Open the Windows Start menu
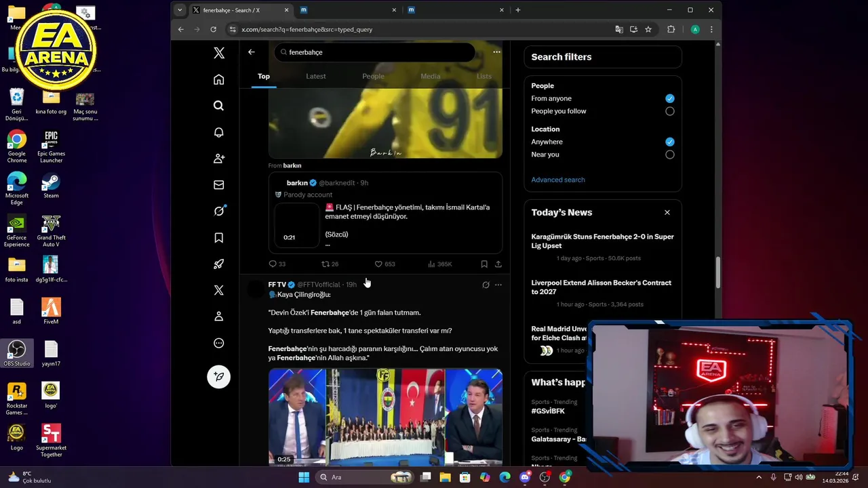The image size is (868, 488). [x=304, y=477]
